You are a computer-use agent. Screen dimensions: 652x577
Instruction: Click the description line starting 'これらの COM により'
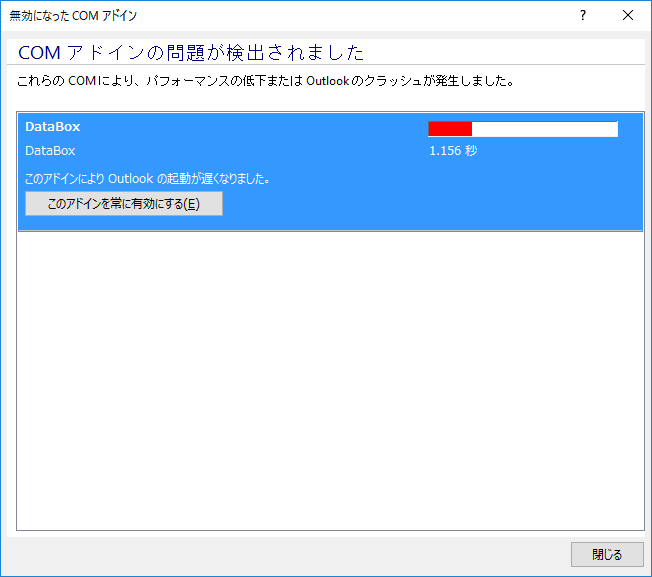(x=266, y=81)
